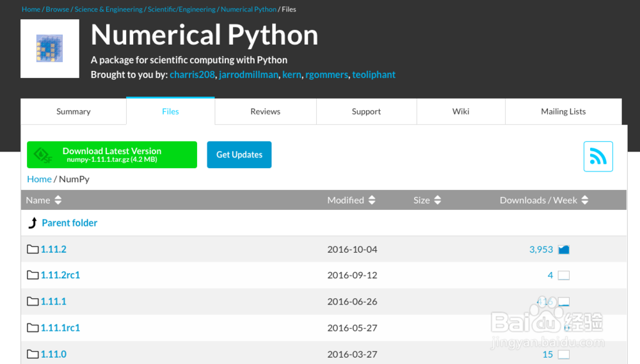
Task: Open the 1.11.1 folder link
Action: pos(54,301)
